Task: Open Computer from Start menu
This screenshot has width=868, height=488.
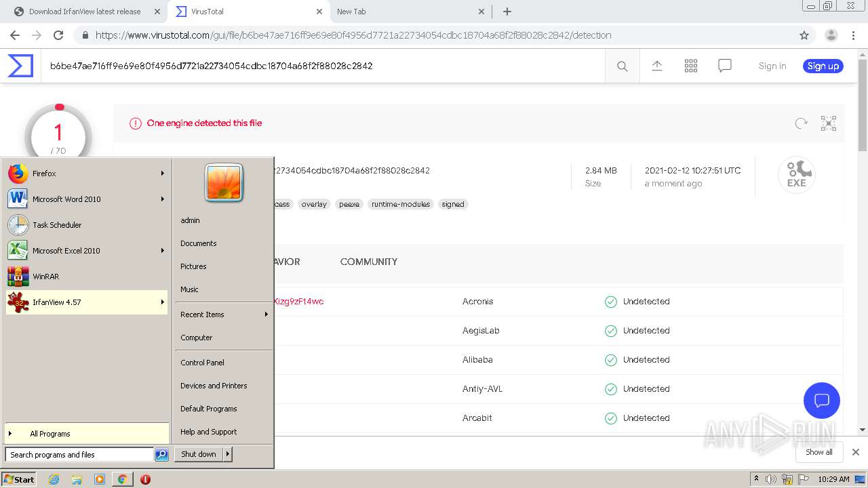Action: pyautogui.click(x=197, y=338)
